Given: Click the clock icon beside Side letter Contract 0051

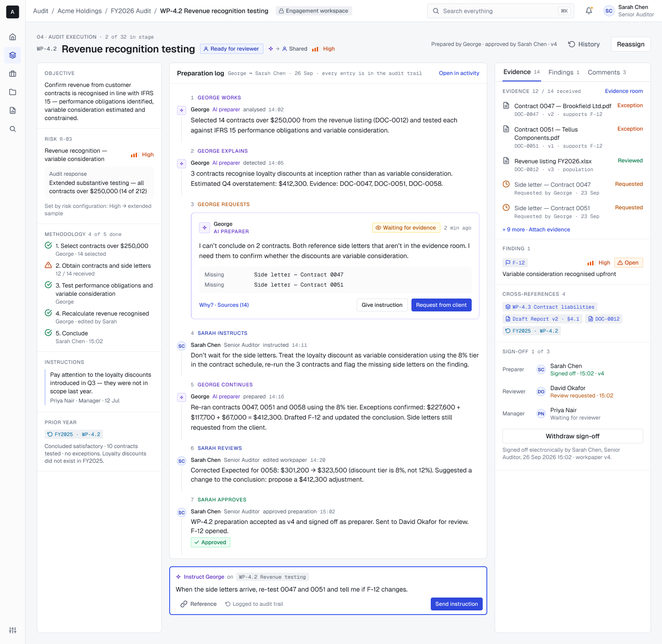Looking at the screenshot, I should click(x=506, y=207).
